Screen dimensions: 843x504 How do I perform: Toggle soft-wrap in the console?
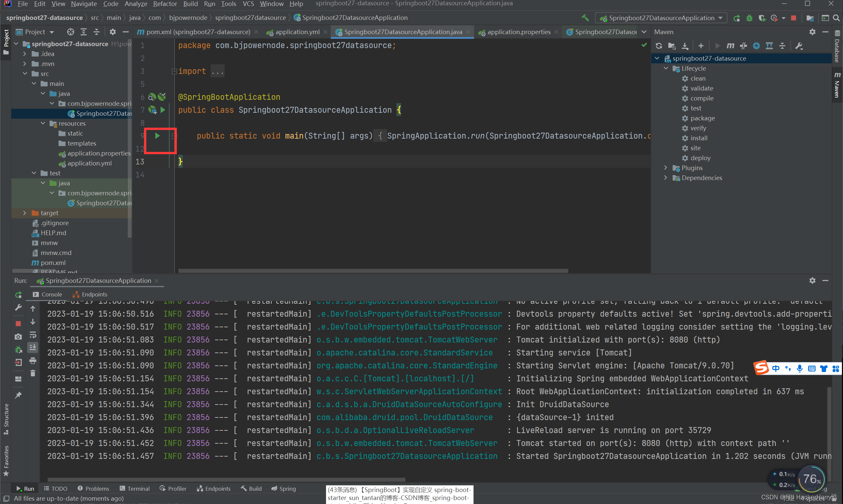pos(33,335)
